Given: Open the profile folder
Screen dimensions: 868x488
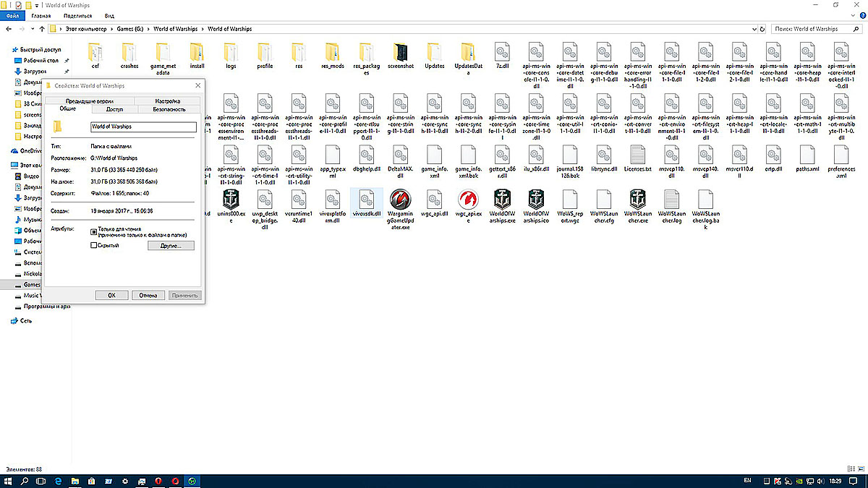Looking at the screenshot, I should click(x=265, y=56).
